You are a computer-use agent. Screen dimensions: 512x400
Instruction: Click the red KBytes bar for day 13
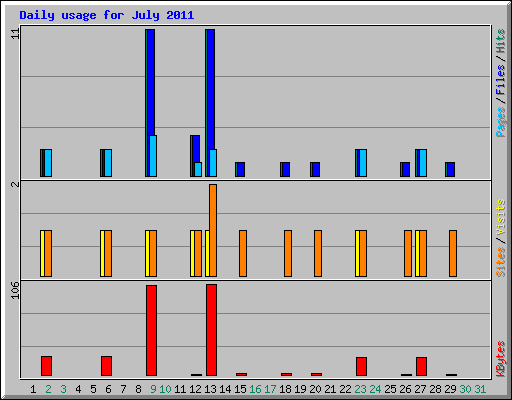(211, 330)
